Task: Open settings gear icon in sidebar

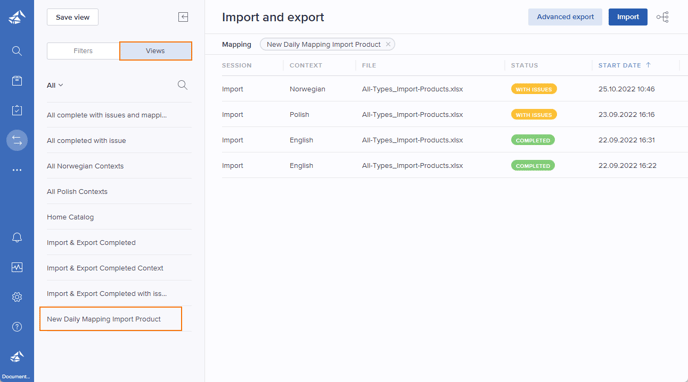Action: pos(17,297)
